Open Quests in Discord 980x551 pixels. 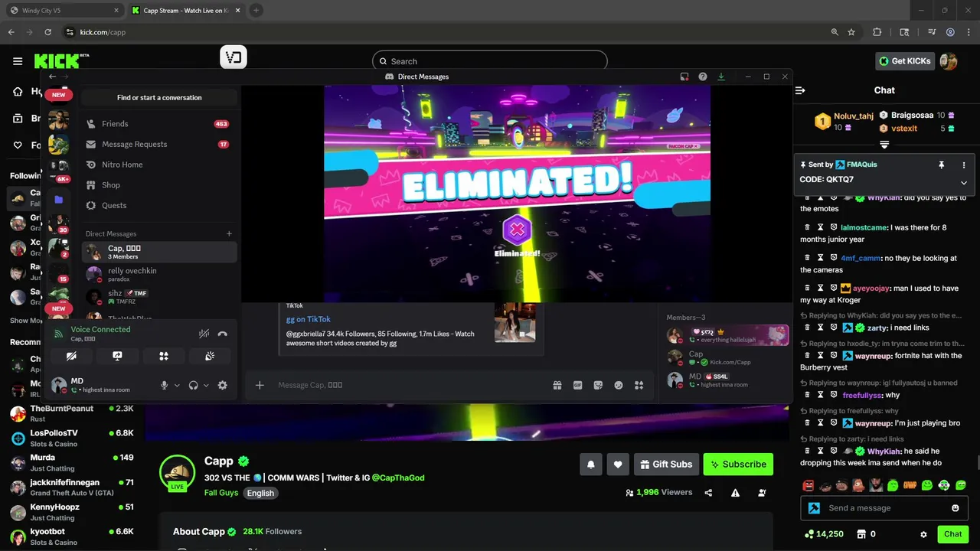(x=159, y=205)
